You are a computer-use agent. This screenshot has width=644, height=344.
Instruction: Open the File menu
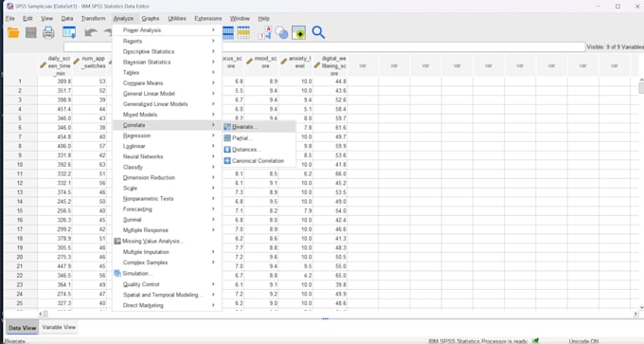click(10, 19)
